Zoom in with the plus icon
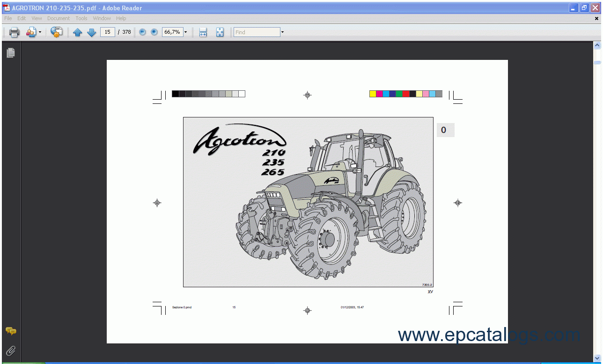Screen dimensions: 603x364 [154, 32]
